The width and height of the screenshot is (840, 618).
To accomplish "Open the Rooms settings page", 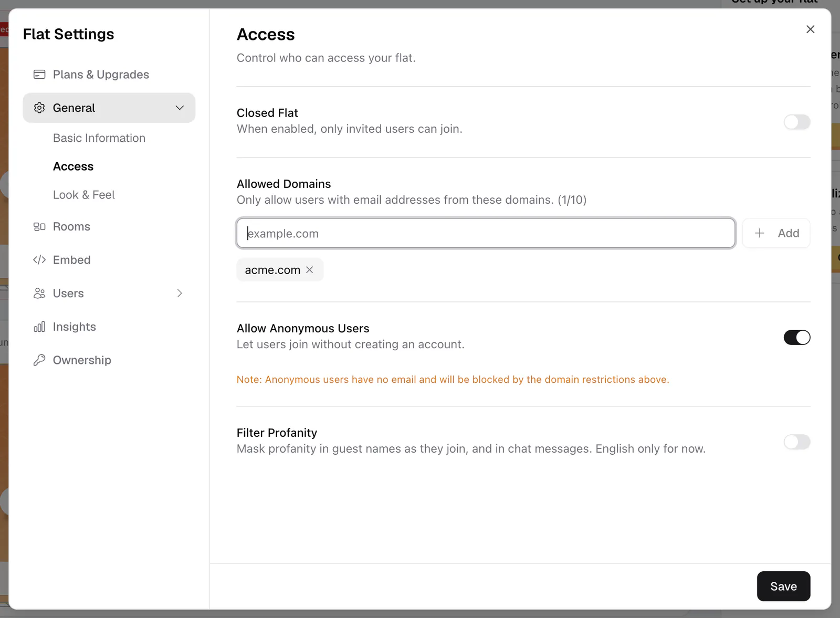I will [109, 227].
